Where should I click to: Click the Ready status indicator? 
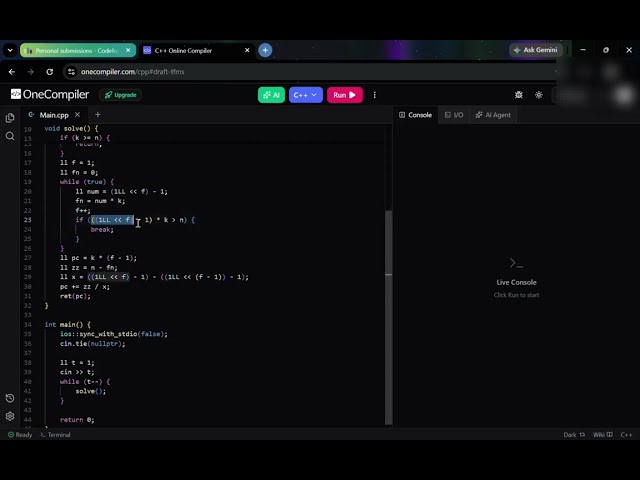pyautogui.click(x=20, y=435)
